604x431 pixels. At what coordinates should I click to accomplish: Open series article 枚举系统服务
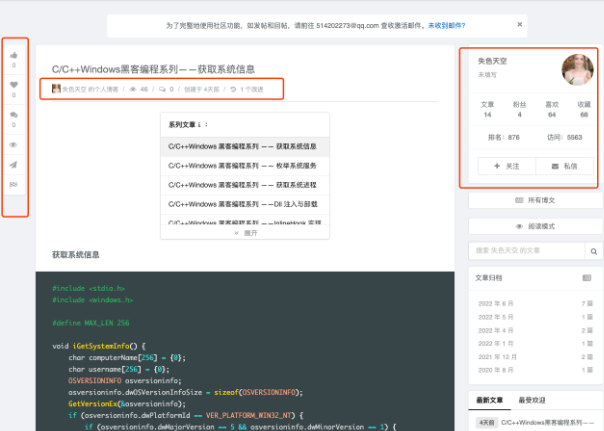pos(245,166)
